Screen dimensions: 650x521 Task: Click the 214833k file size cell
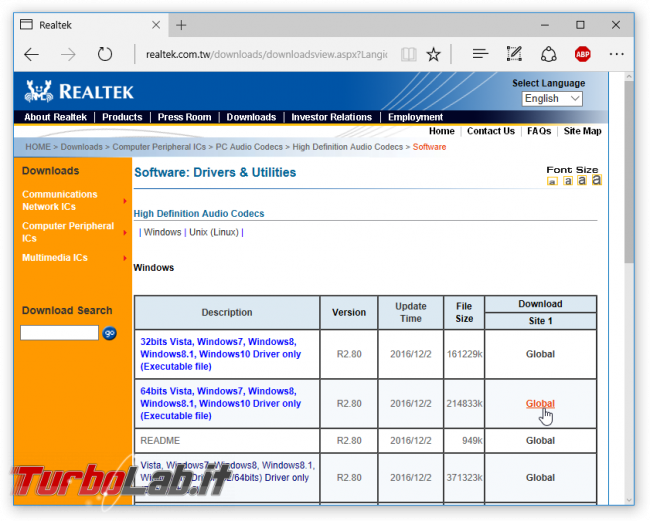tap(464, 404)
